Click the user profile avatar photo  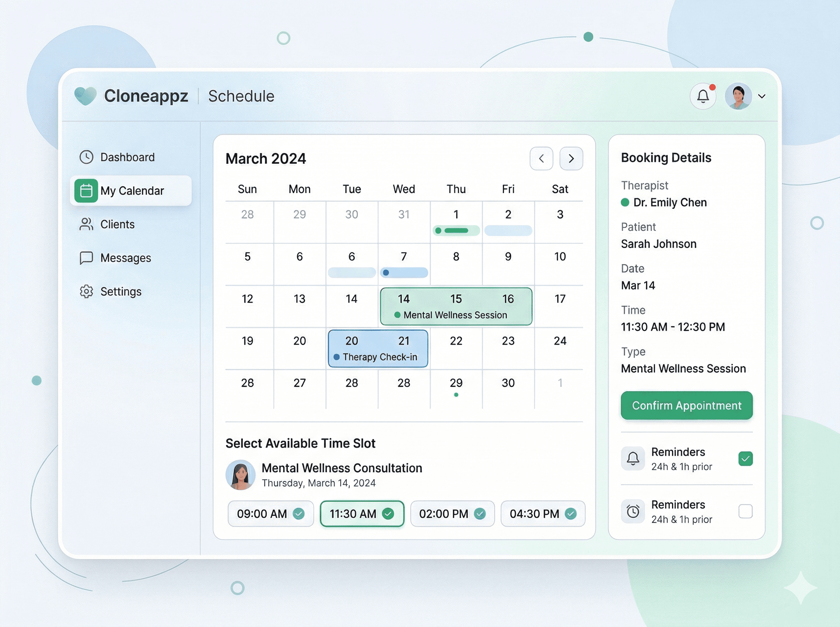(738, 97)
